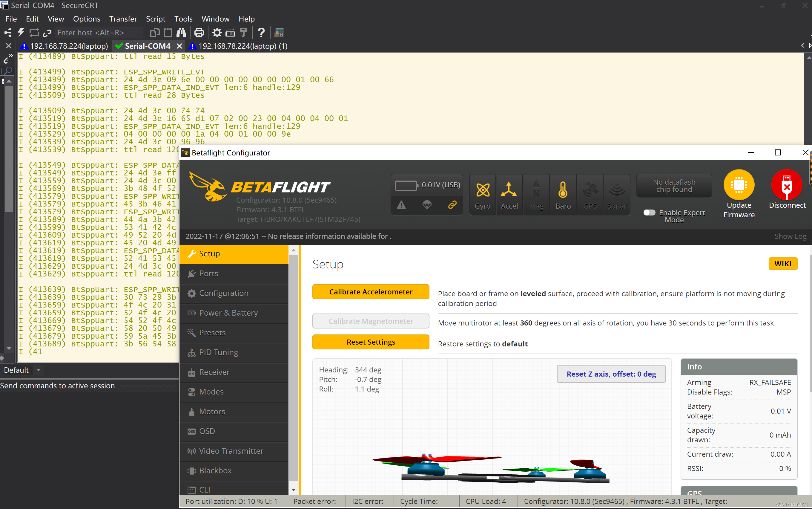Open the Receiver tab in Betaflight
The height and width of the screenshot is (509, 812).
[234, 372]
